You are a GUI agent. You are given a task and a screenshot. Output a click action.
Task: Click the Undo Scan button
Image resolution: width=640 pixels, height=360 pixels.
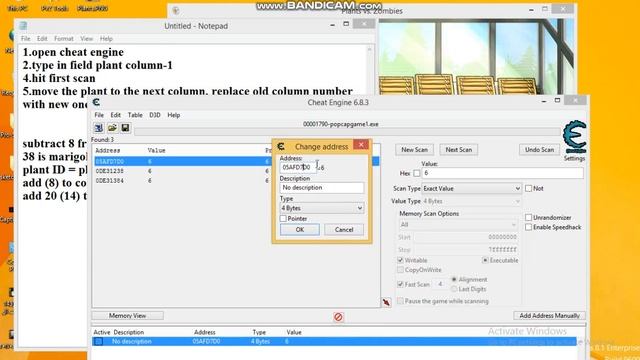tap(539, 150)
